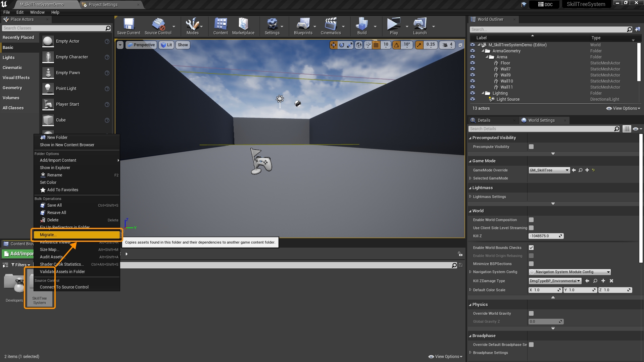Screen dimensions: 644x362
Task: Switch to the Project Settings tab
Action: click(103, 4)
